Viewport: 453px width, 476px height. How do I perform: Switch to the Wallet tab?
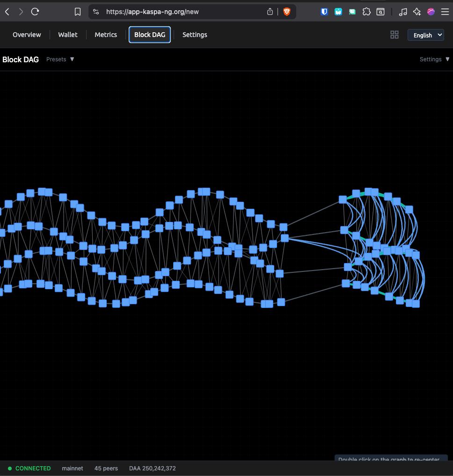tap(68, 35)
